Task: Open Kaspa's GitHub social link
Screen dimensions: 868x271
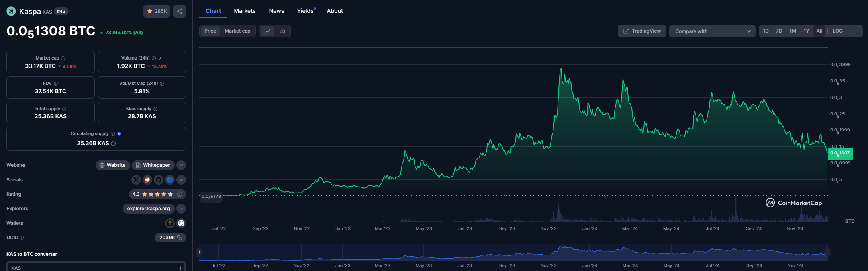Action: pos(159,180)
